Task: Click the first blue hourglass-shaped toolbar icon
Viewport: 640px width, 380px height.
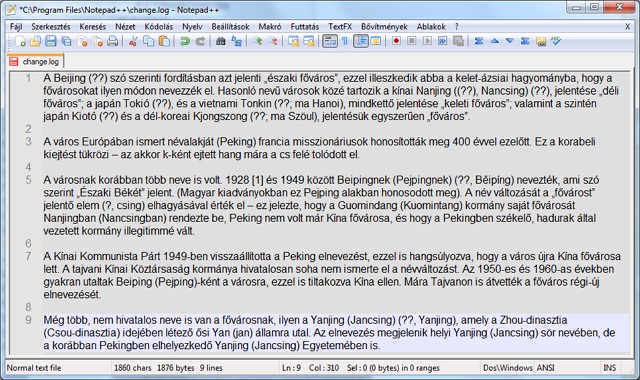Action: click(x=479, y=41)
